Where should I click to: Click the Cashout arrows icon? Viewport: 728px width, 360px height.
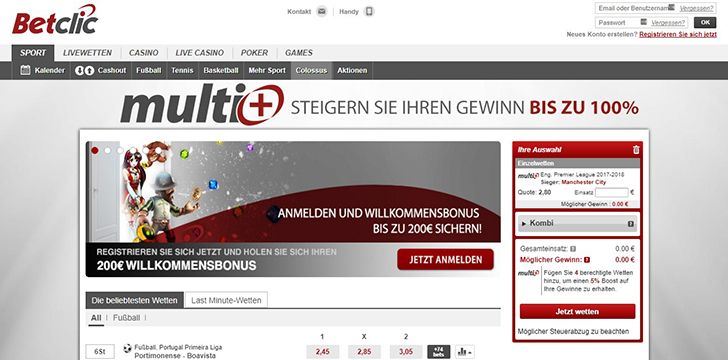(x=84, y=71)
